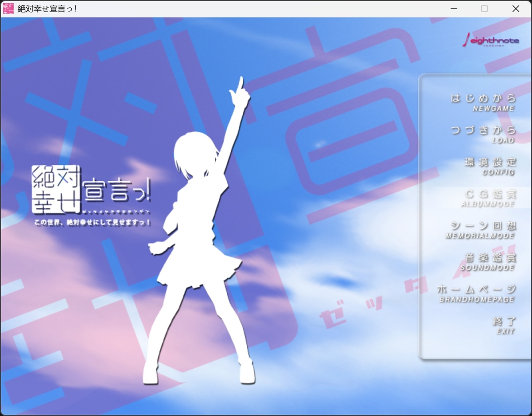Click the eighthnote brand logo
Image resolution: width=532 pixels, height=416 pixels.
491,40
